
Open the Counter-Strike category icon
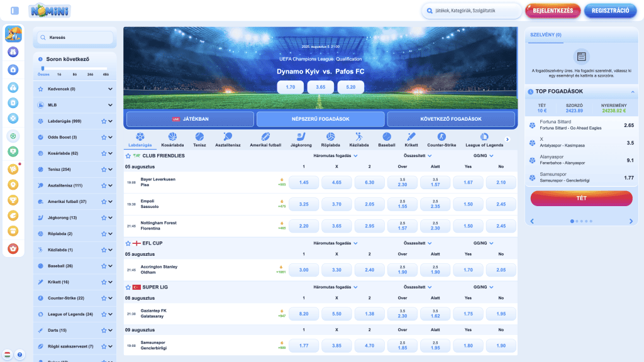click(441, 136)
